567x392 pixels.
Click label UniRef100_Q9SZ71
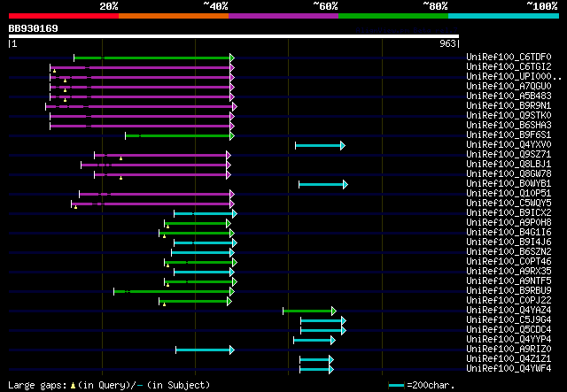509,155
